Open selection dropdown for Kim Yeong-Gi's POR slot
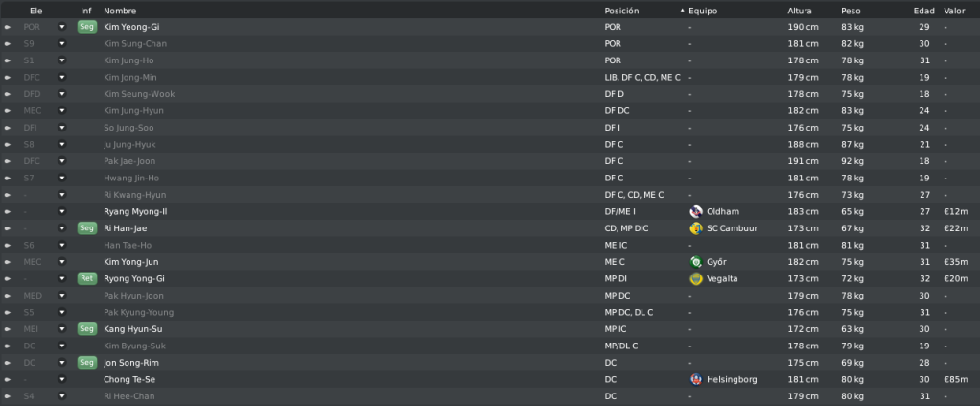This screenshot has width=980, height=406. (62, 27)
